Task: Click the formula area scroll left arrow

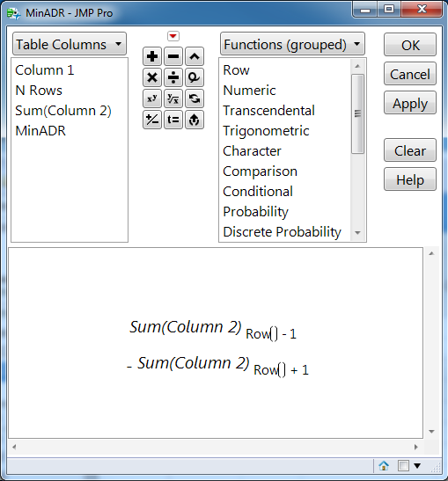Action: [14, 447]
